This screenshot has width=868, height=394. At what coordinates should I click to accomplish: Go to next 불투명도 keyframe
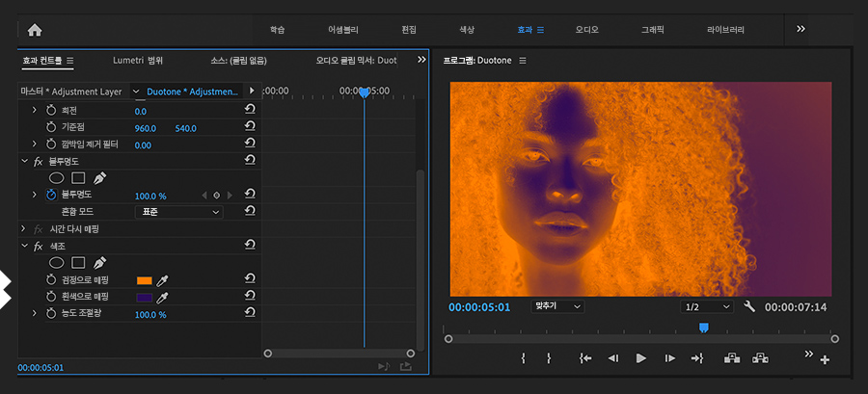point(230,195)
